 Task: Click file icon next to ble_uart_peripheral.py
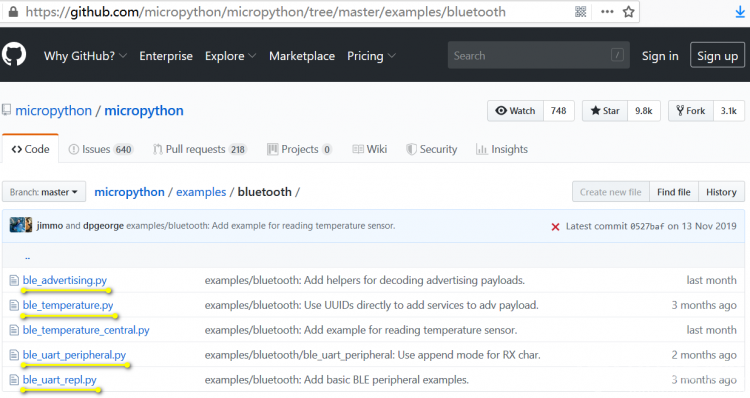click(14, 355)
